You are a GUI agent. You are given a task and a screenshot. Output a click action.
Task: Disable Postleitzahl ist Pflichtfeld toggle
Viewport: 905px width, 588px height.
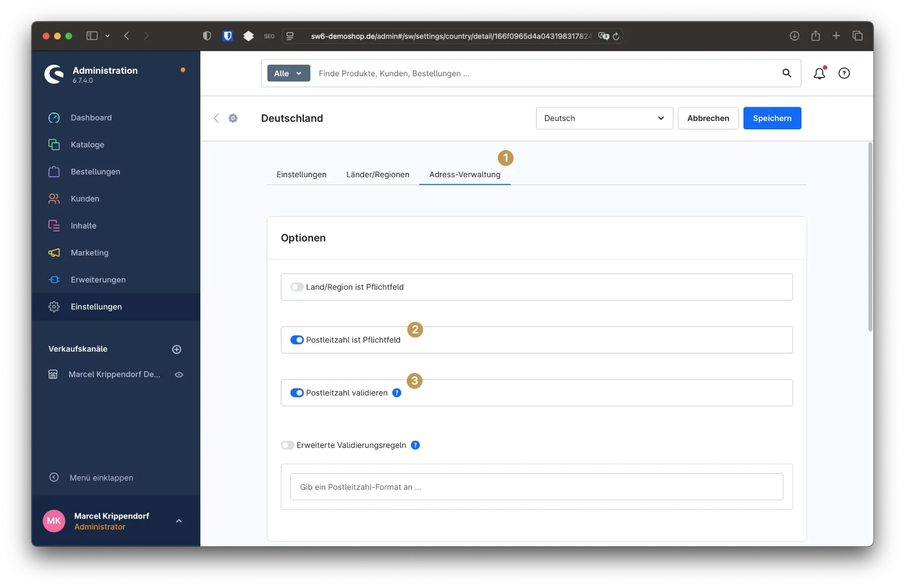pyautogui.click(x=297, y=340)
